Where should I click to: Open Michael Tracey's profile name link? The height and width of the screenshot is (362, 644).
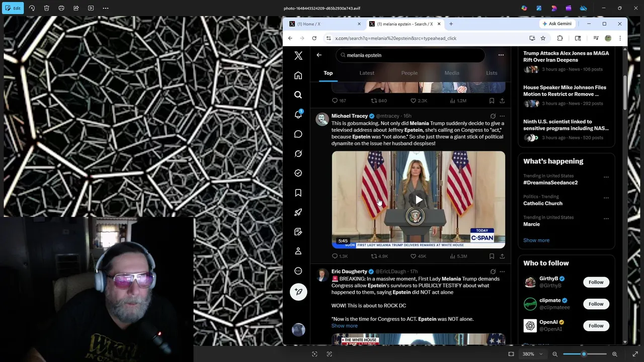(x=350, y=116)
